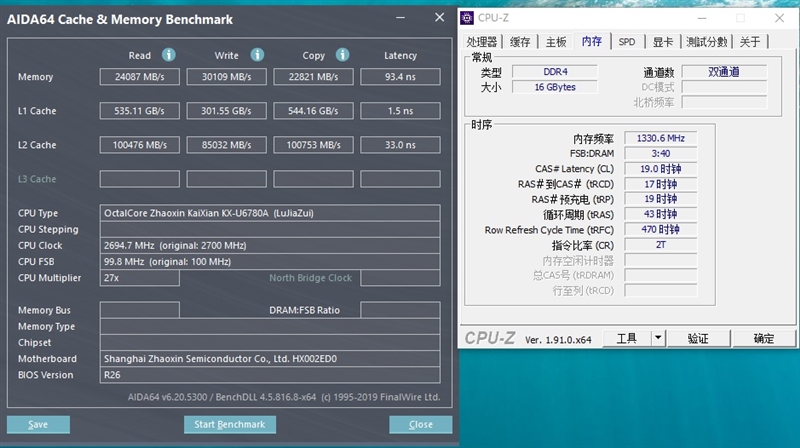
Task: Open the SPD tab
Action: [626, 42]
